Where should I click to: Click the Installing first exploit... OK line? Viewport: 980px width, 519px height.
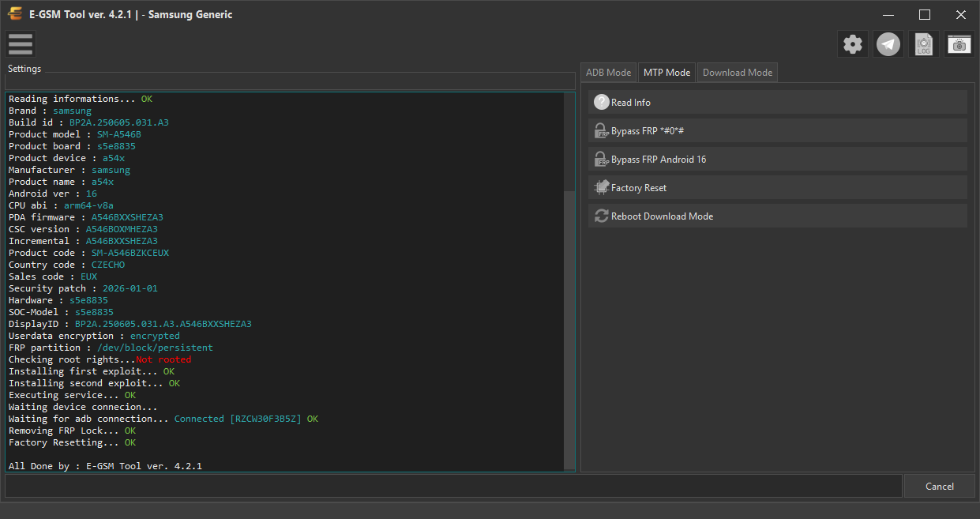(92, 371)
